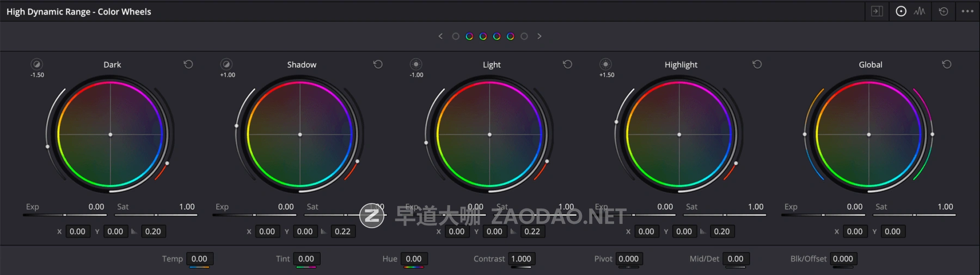Click the Contrast value field
The width and height of the screenshot is (980, 275).
pos(521,259)
